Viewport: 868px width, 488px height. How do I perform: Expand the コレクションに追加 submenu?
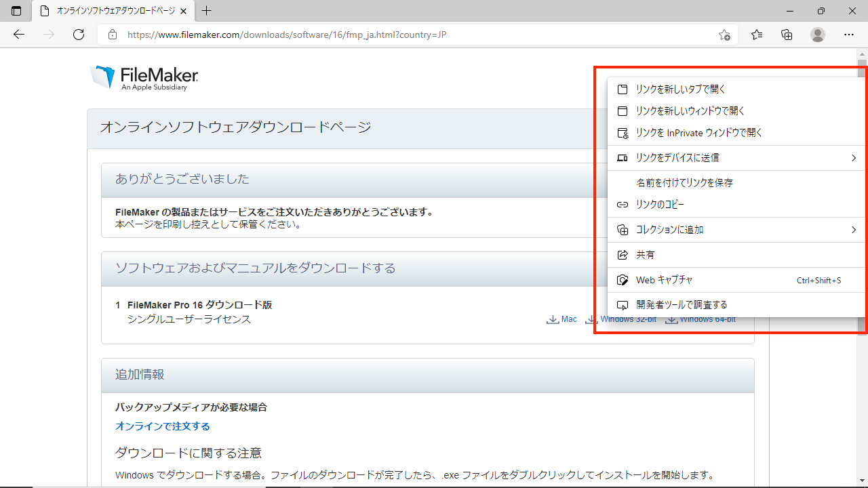[x=668, y=230]
